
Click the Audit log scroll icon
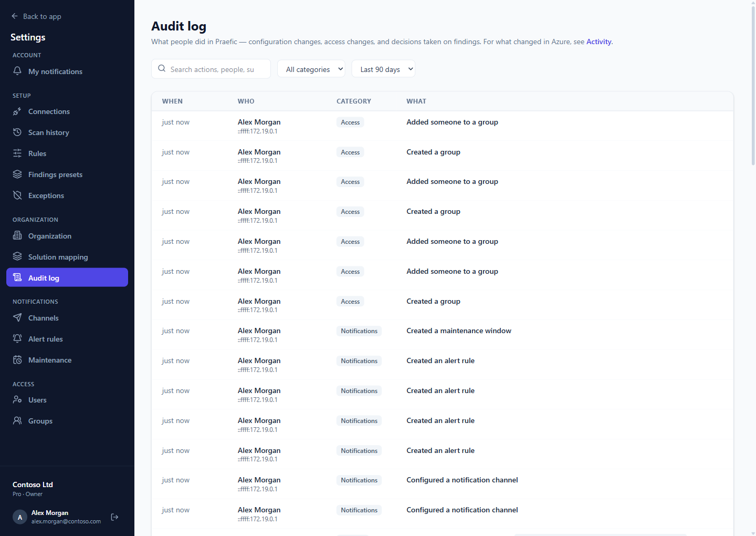(x=17, y=277)
